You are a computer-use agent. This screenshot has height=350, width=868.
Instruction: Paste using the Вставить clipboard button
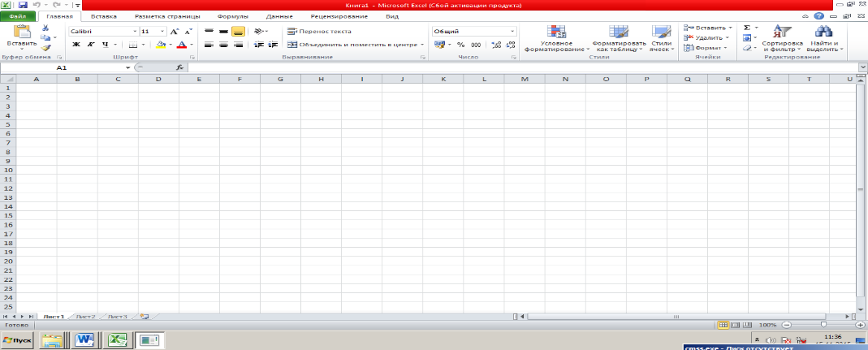point(22,37)
